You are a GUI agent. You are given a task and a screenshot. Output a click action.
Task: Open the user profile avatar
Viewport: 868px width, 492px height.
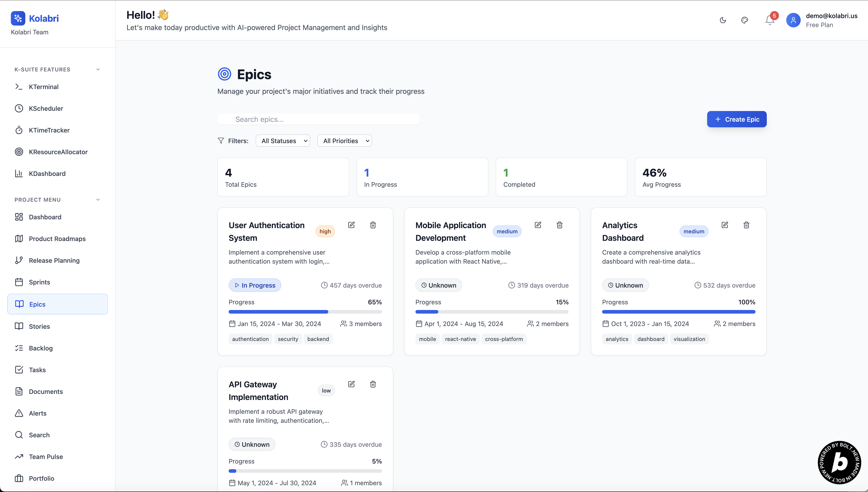[793, 20]
